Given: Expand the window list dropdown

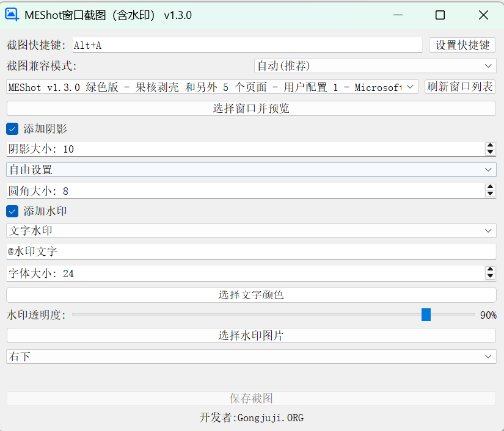Looking at the screenshot, I should 411,87.
